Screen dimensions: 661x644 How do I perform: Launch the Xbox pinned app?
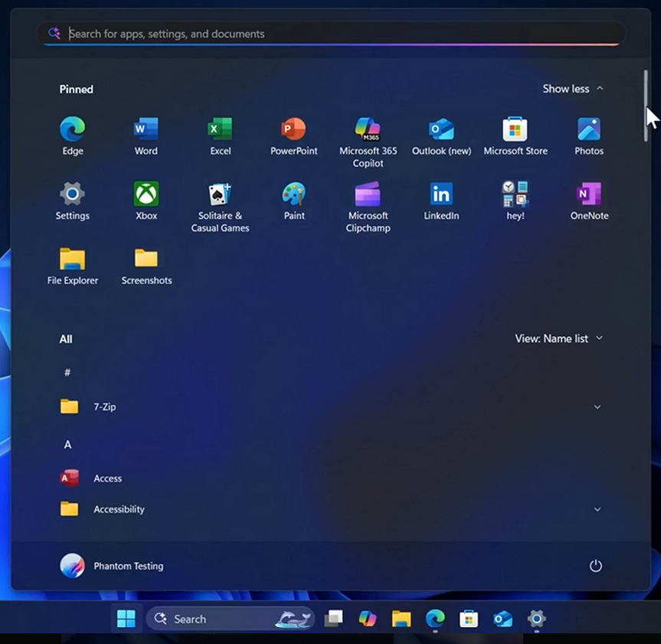tap(146, 201)
